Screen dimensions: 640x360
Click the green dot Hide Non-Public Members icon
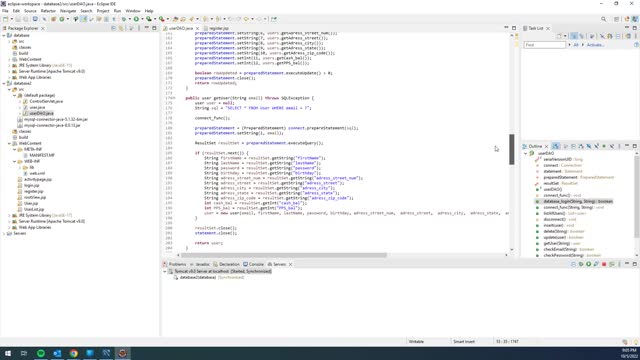point(604,146)
